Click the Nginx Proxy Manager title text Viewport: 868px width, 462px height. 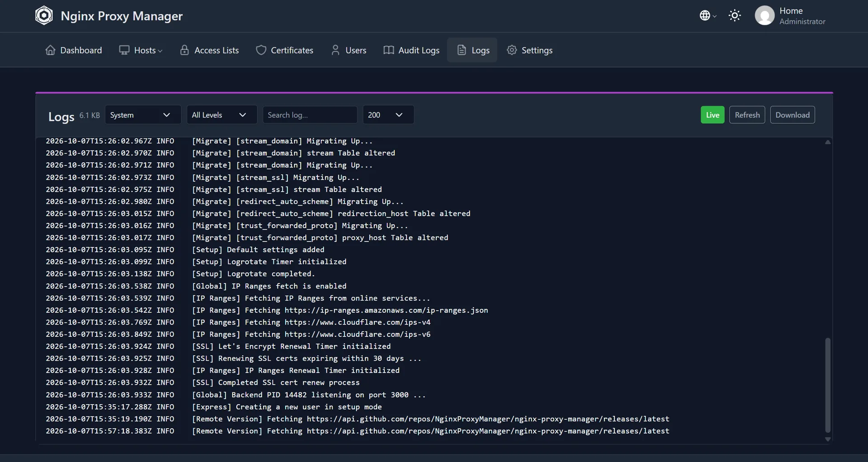(122, 16)
